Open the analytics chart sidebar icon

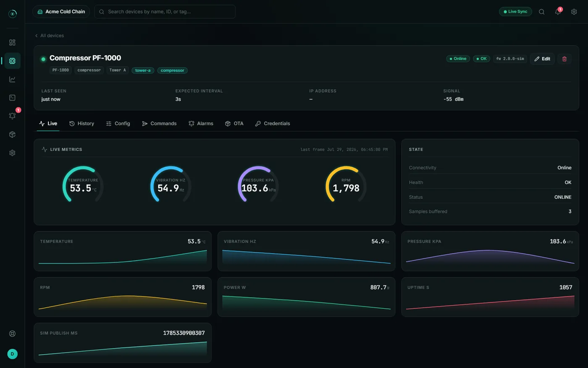(x=12, y=79)
